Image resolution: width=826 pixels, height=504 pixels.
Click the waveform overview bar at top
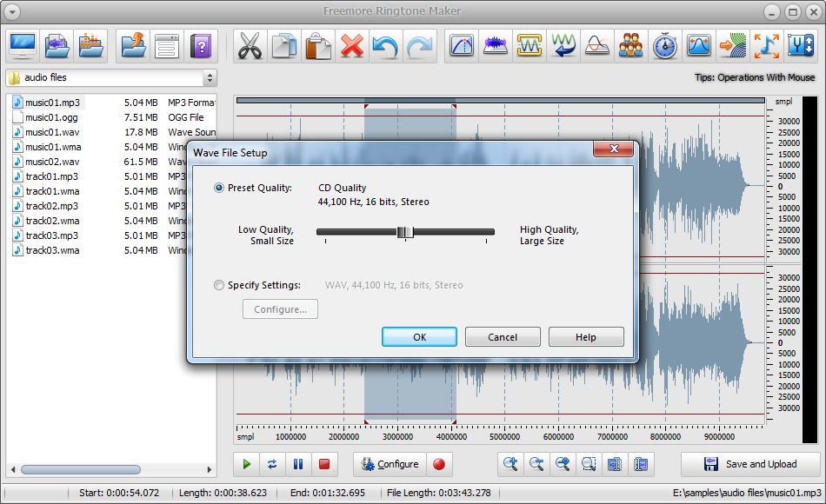click(x=501, y=100)
